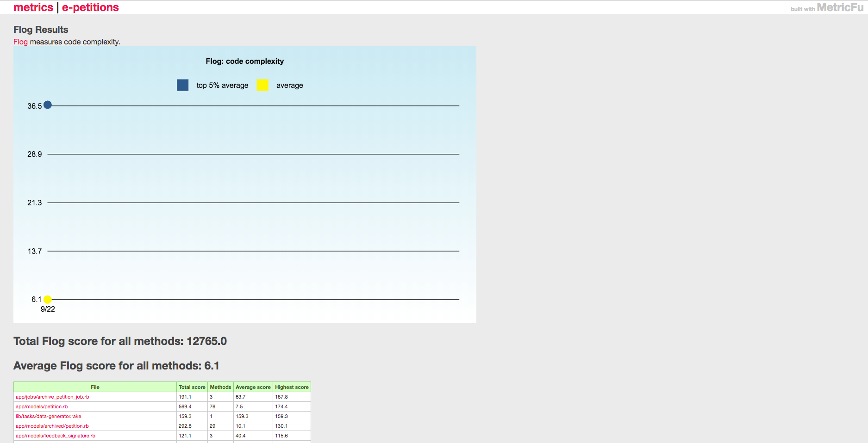
Task: Click the 9/22 date axis label
Action: coord(48,309)
